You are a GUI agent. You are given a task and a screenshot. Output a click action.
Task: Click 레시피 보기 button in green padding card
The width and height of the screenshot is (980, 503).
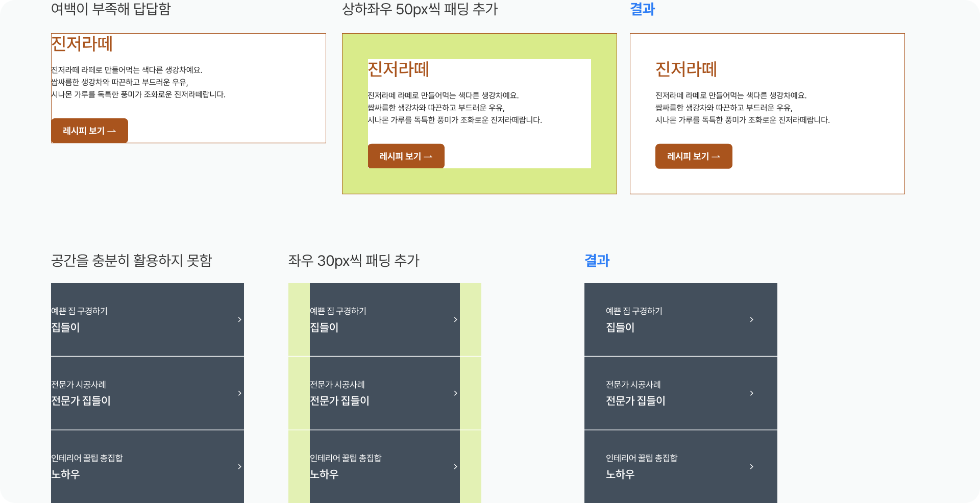coord(406,156)
